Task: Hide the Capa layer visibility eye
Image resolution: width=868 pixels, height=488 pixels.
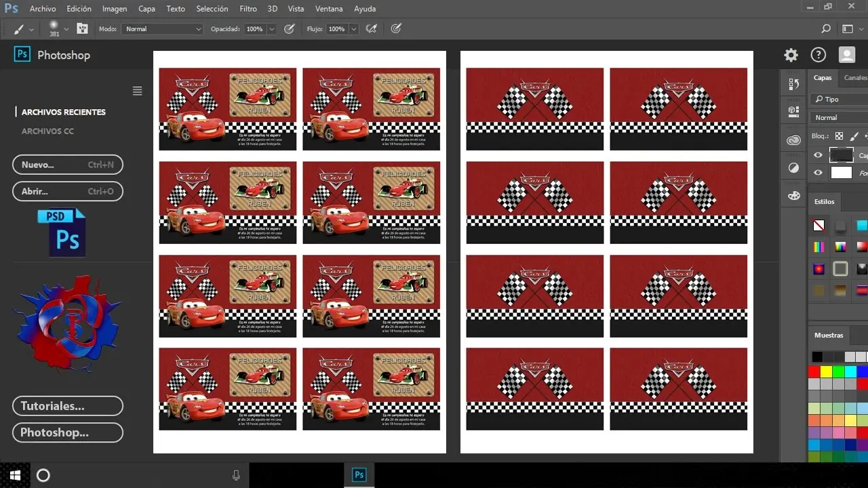Action: click(x=818, y=155)
